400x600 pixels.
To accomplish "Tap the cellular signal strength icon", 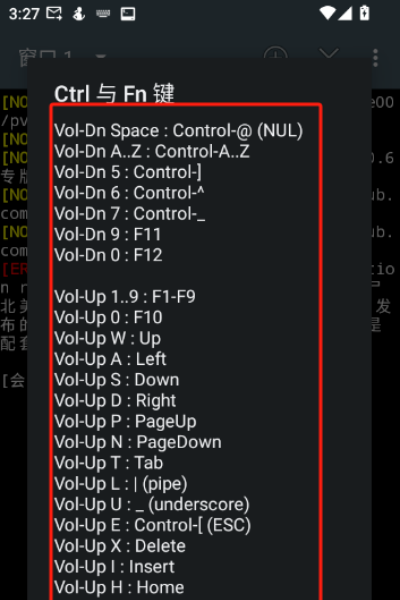I will click(x=344, y=13).
